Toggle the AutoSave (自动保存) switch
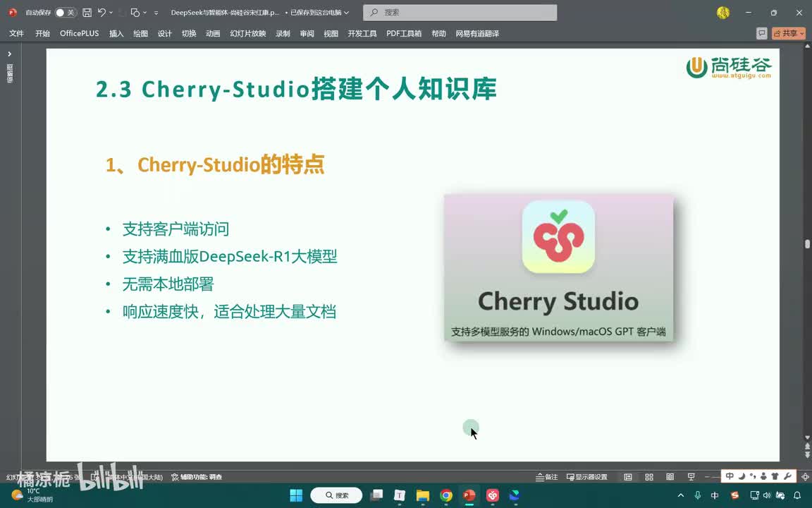The width and height of the screenshot is (812, 508). 66,13
